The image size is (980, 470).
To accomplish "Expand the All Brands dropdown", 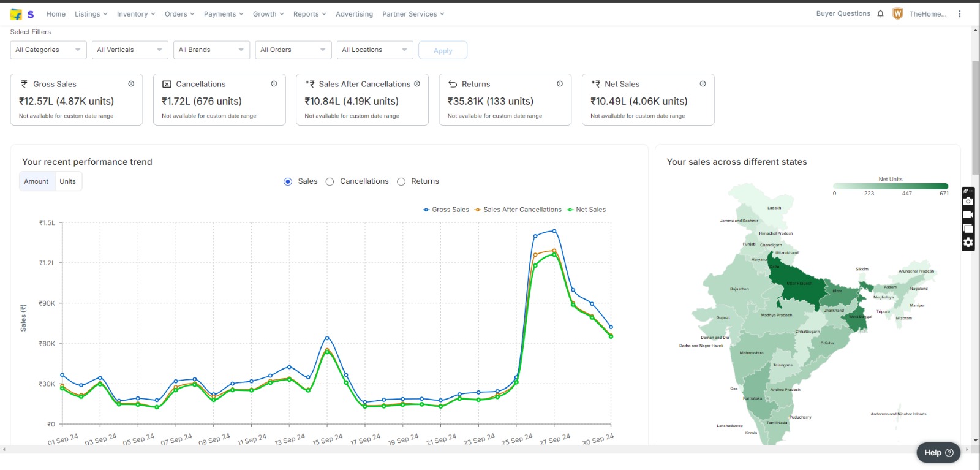I will [211, 50].
